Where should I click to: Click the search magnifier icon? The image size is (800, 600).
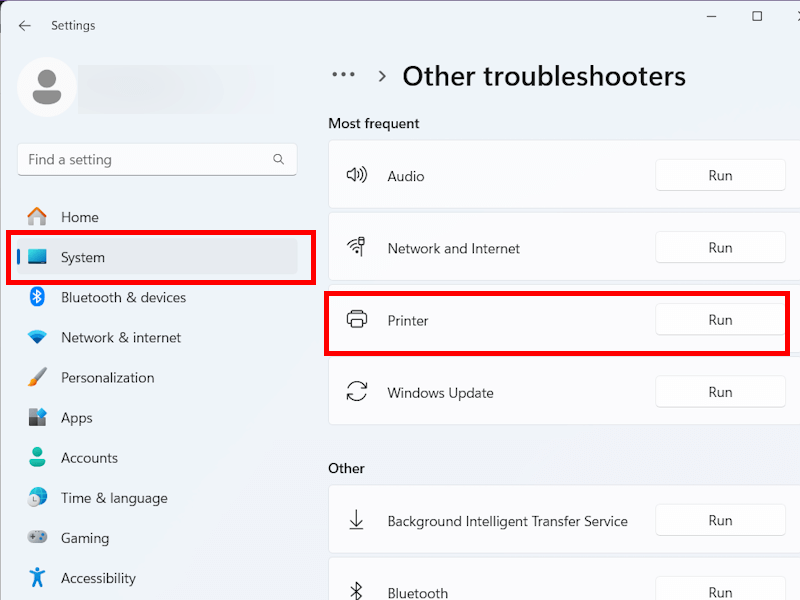[279, 159]
